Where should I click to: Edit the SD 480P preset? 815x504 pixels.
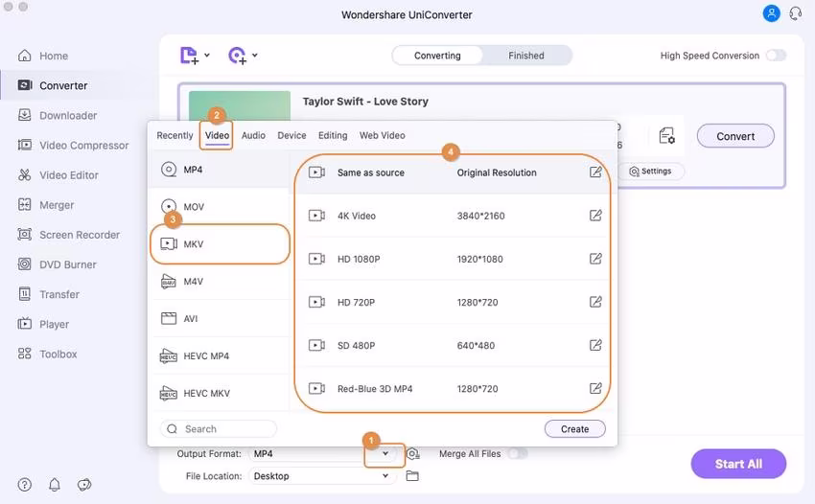(x=595, y=345)
